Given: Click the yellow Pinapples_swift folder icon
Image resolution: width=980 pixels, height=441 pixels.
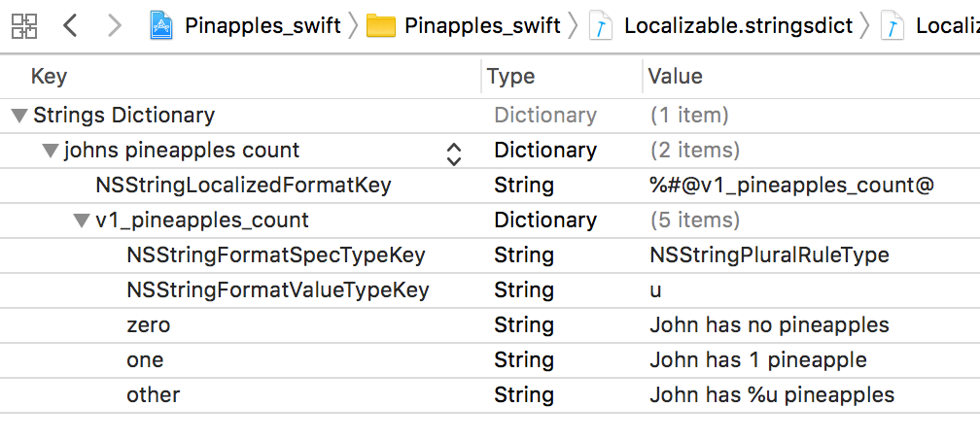Looking at the screenshot, I should click(x=381, y=26).
